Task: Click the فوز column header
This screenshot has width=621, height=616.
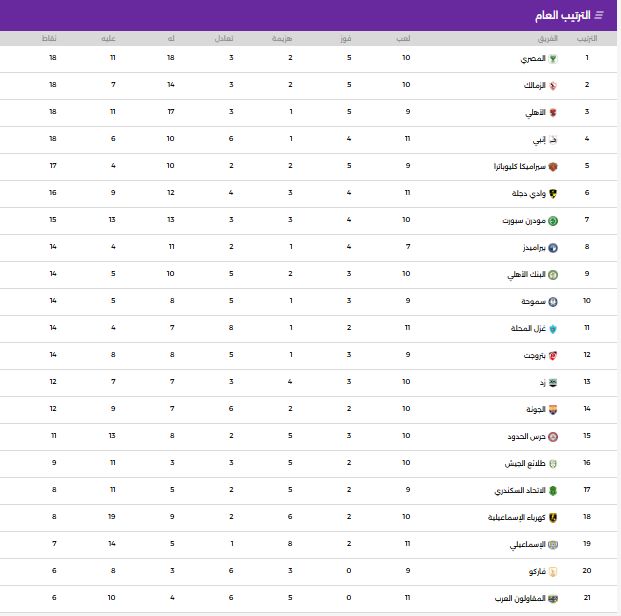Action: (346, 38)
